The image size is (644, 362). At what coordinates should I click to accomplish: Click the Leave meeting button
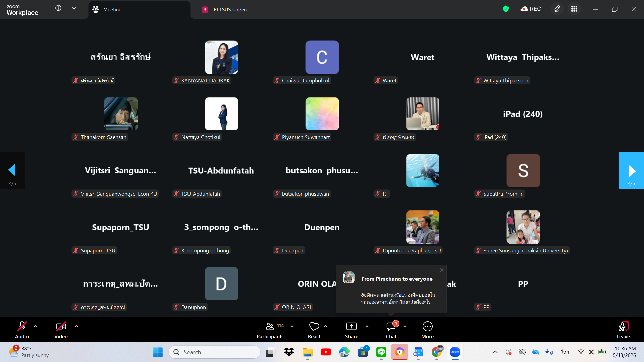click(x=623, y=330)
